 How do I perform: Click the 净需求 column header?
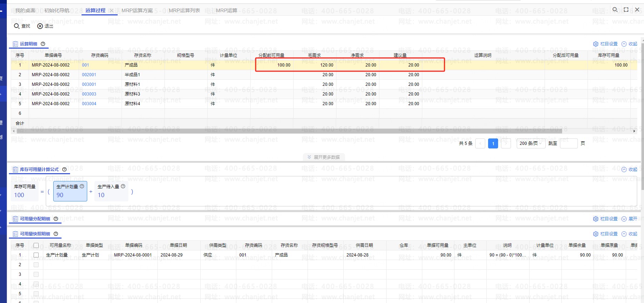click(357, 55)
